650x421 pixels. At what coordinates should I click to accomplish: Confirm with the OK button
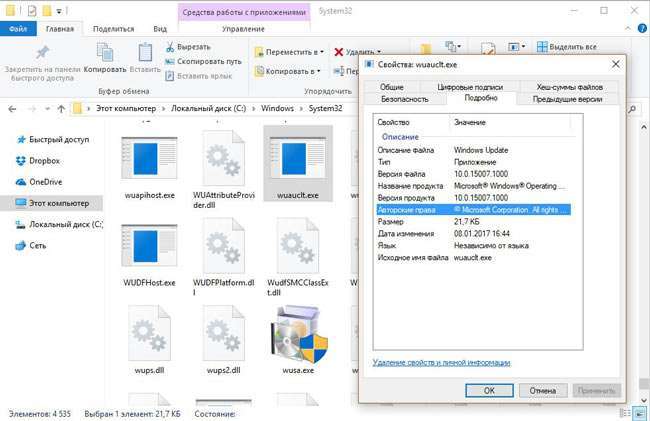coord(489,390)
